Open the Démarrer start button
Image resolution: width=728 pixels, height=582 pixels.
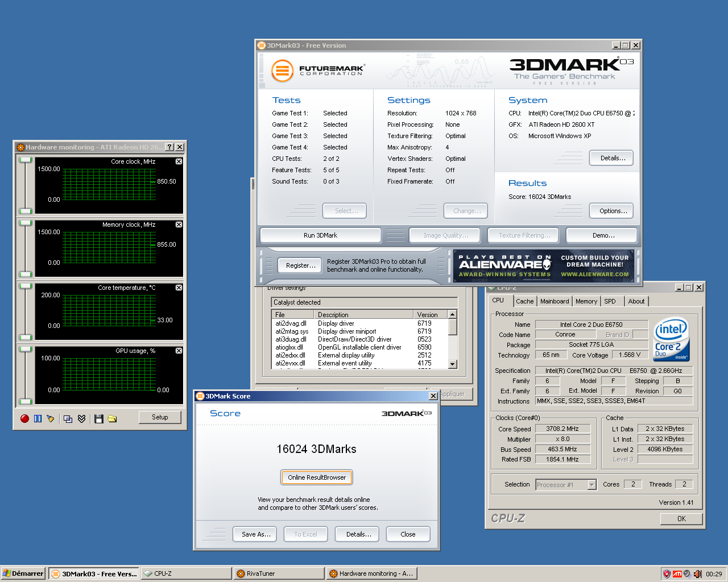click(23, 574)
